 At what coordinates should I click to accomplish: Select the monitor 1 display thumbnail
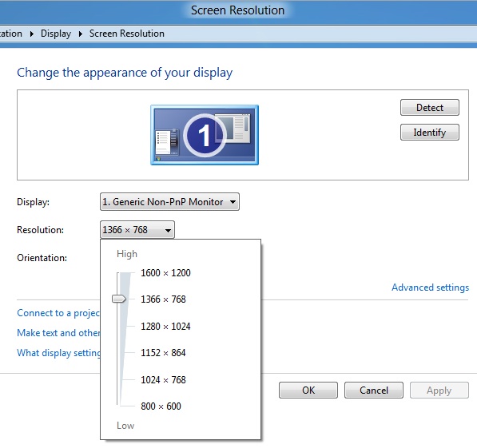coord(205,135)
